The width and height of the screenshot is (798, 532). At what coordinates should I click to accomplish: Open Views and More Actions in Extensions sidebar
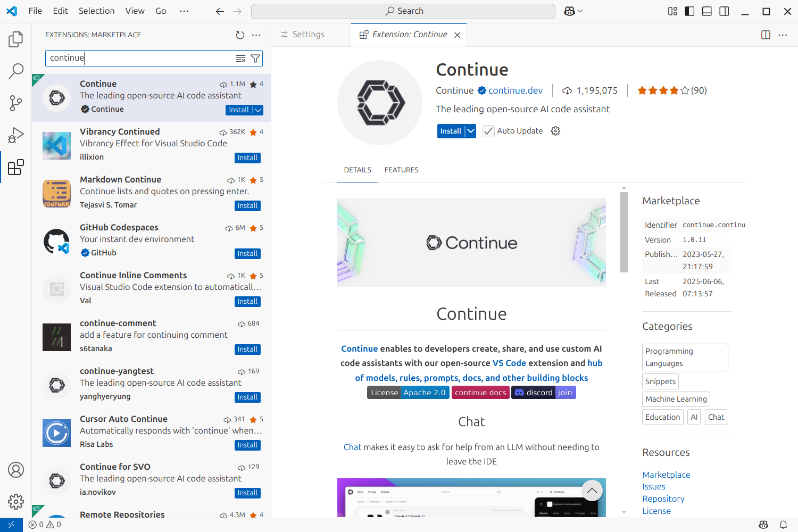[x=256, y=35]
